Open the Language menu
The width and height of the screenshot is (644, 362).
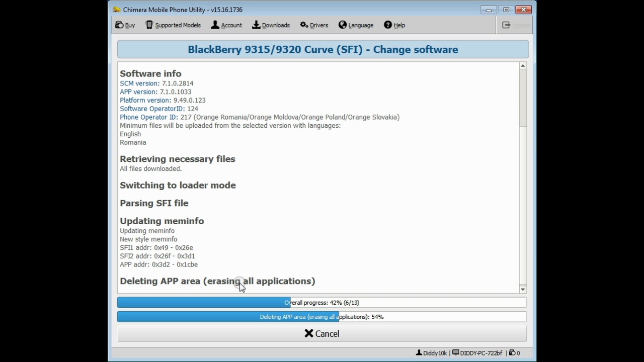[x=356, y=25]
